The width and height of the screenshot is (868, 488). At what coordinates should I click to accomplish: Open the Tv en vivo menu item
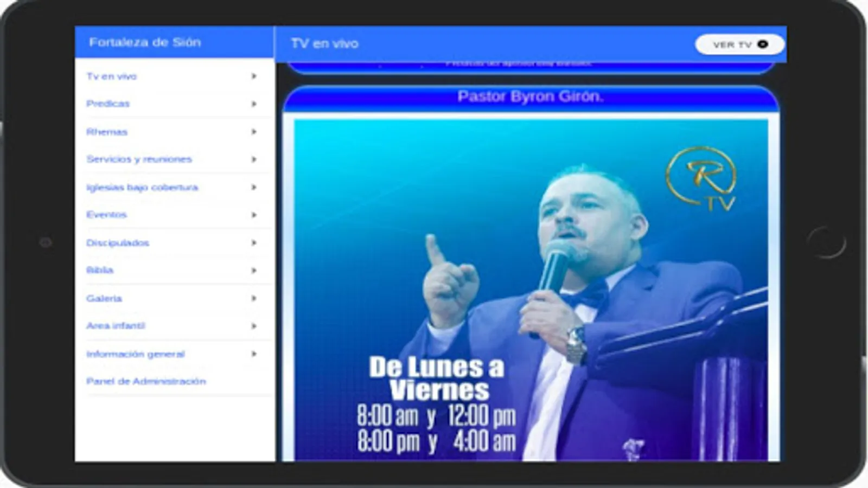pyautogui.click(x=174, y=76)
